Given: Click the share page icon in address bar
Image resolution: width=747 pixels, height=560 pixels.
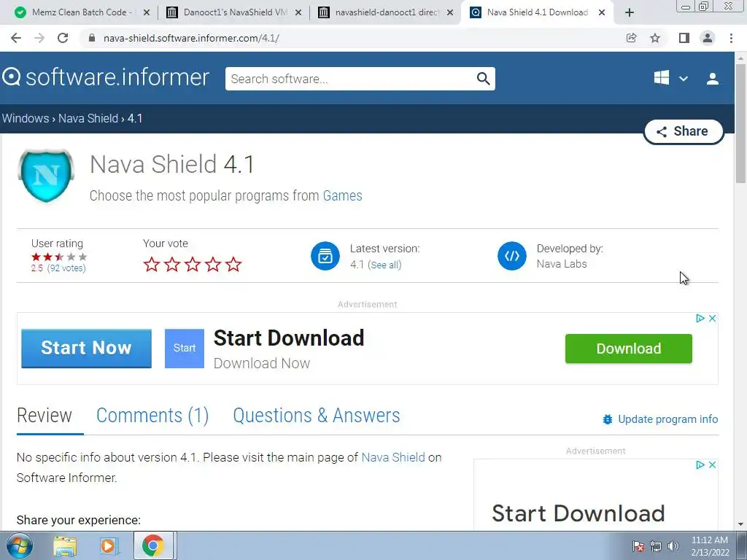Looking at the screenshot, I should [632, 38].
